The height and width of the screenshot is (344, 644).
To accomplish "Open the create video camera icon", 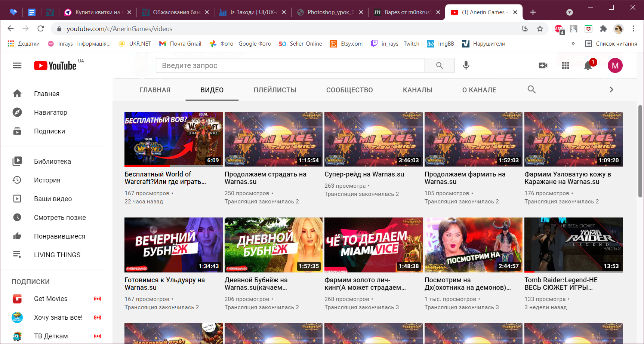I will 543,65.
